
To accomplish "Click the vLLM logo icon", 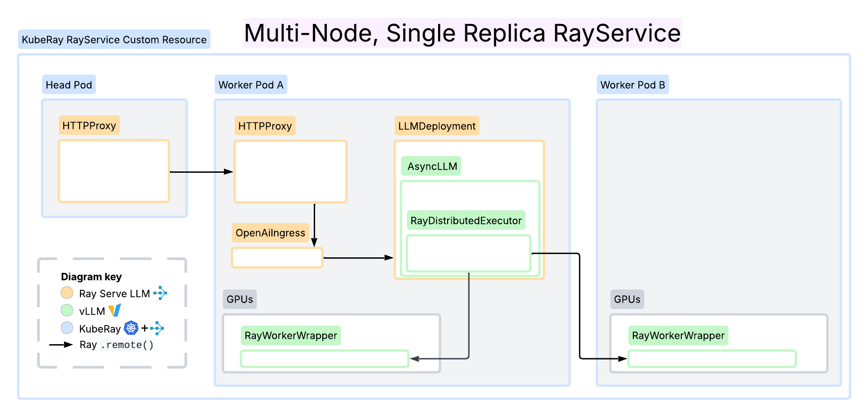I will tap(115, 310).
